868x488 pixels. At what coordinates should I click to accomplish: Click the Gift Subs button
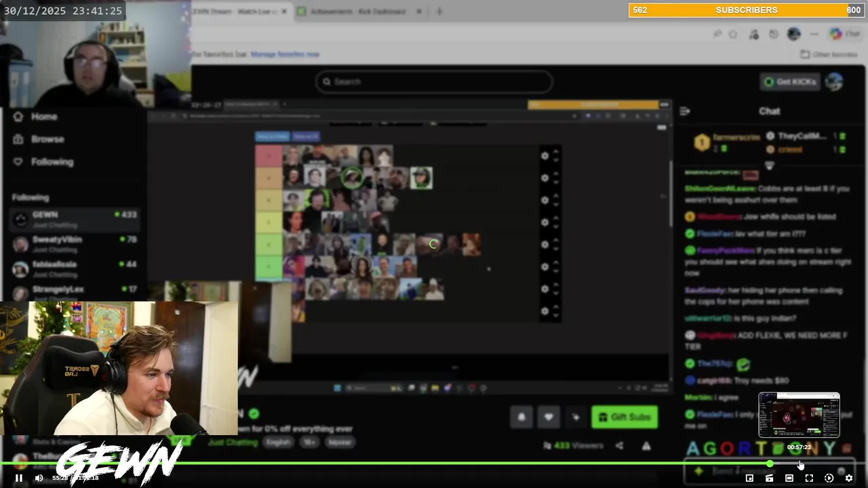click(x=625, y=417)
